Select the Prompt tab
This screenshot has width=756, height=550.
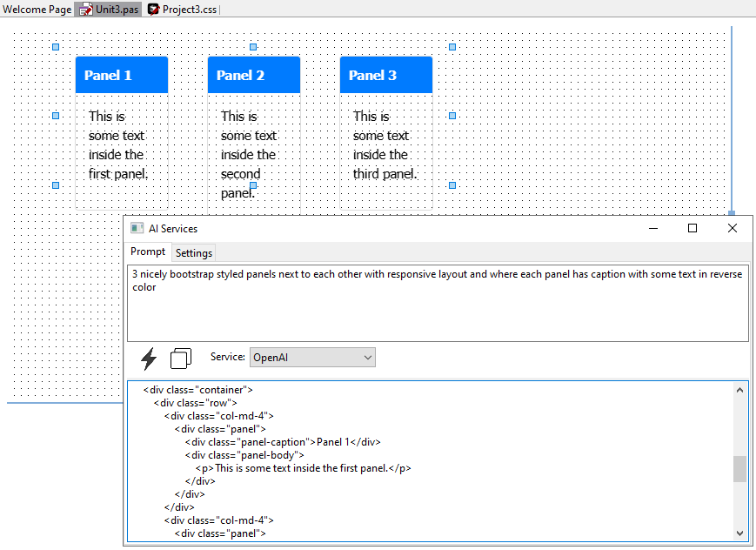[x=148, y=252]
